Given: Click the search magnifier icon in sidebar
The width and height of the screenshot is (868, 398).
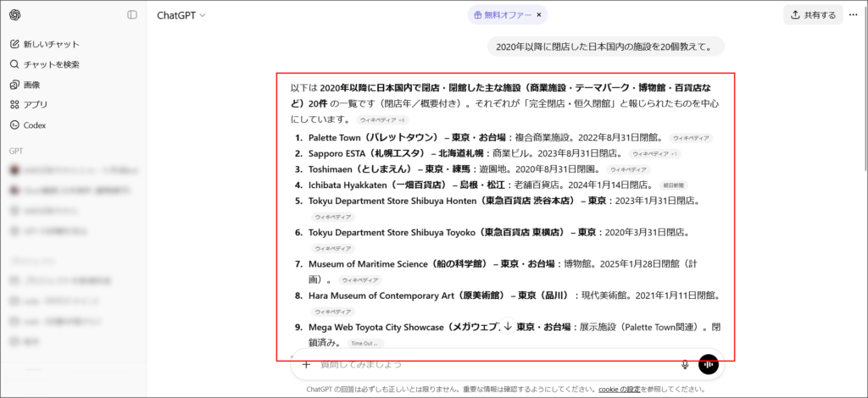Looking at the screenshot, I should click(15, 64).
